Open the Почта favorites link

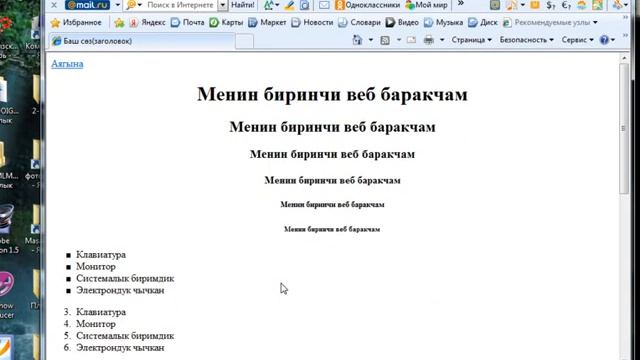coord(187,22)
